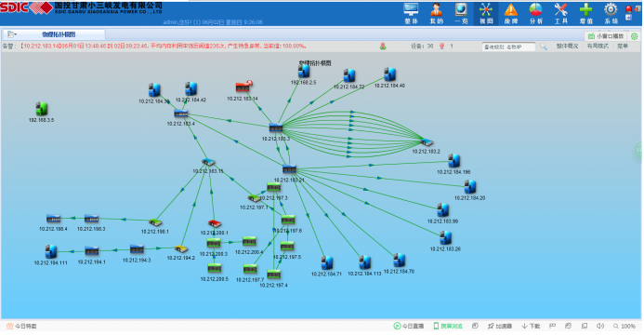Select the 视图 topology view icon

pyautogui.click(x=486, y=14)
